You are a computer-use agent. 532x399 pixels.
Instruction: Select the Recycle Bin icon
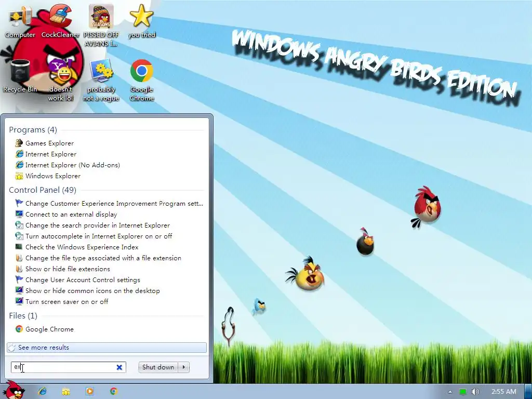pos(20,76)
